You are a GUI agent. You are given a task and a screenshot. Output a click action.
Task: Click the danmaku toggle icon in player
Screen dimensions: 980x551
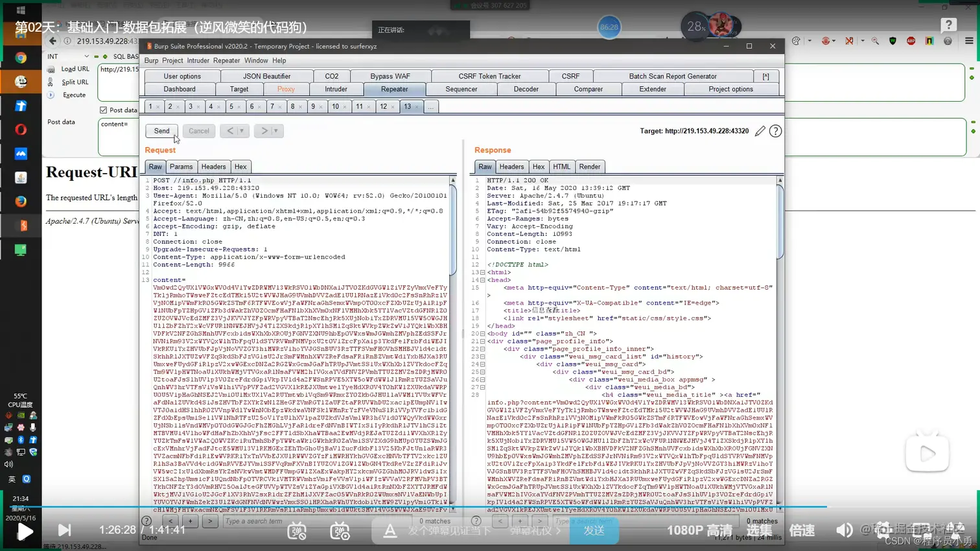pyautogui.click(x=297, y=531)
